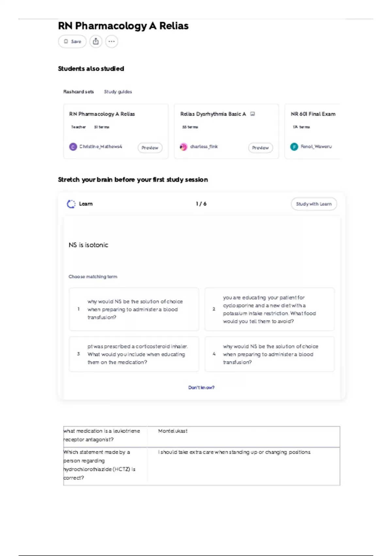The height and width of the screenshot is (556, 392).
Task: Click the Save bookmark button
Action: click(72, 42)
